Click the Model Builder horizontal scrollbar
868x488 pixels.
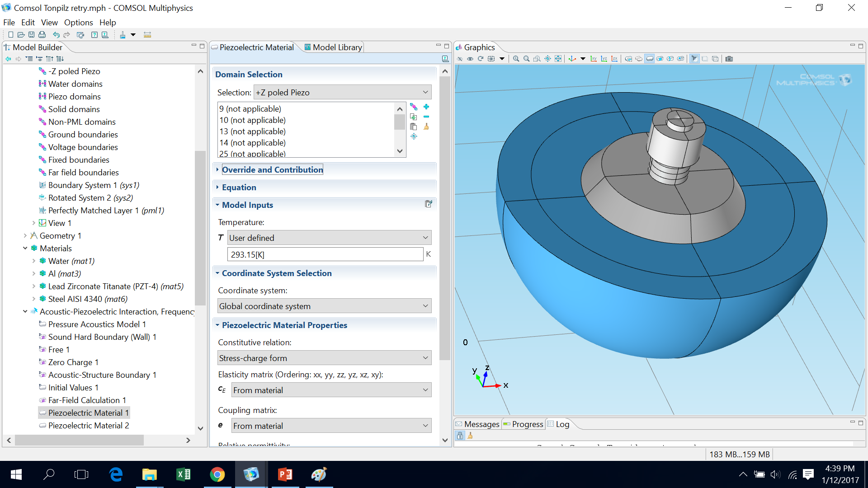tap(79, 440)
